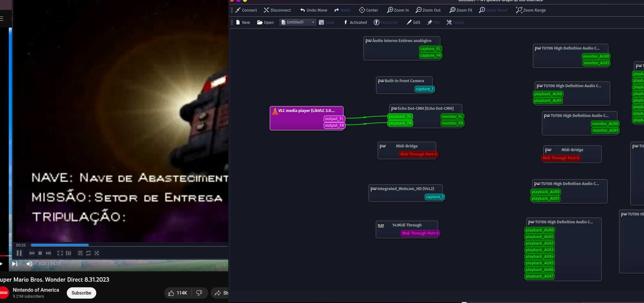Play next YouTube video
Viewport: 644px width, 303px height.
tap(14, 264)
